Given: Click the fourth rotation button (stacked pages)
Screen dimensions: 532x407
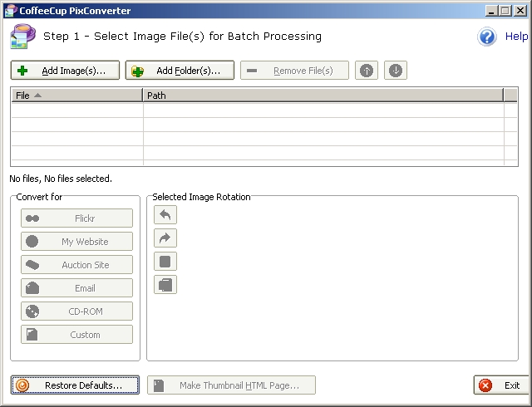Looking at the screenshot, I should (166, 285).
